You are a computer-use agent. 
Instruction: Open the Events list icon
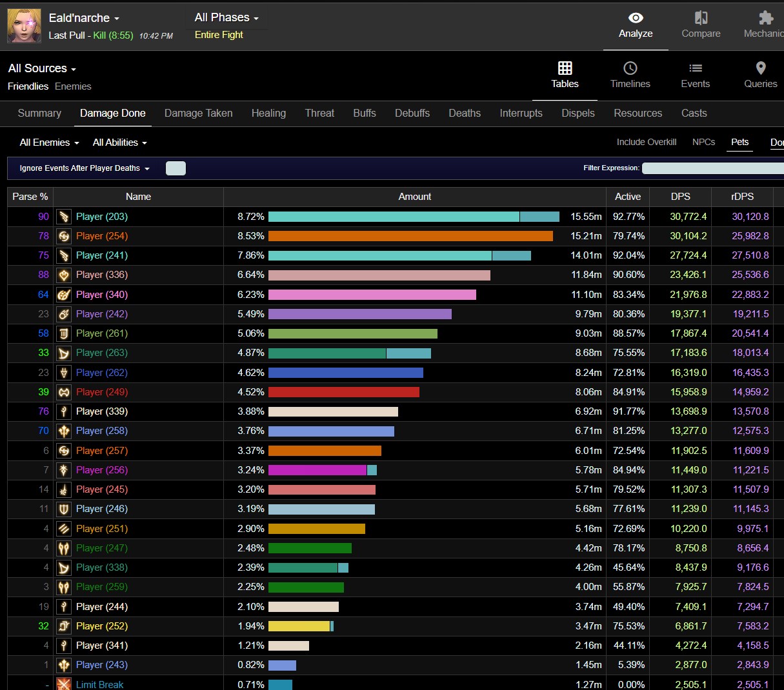tap(695, 68)
